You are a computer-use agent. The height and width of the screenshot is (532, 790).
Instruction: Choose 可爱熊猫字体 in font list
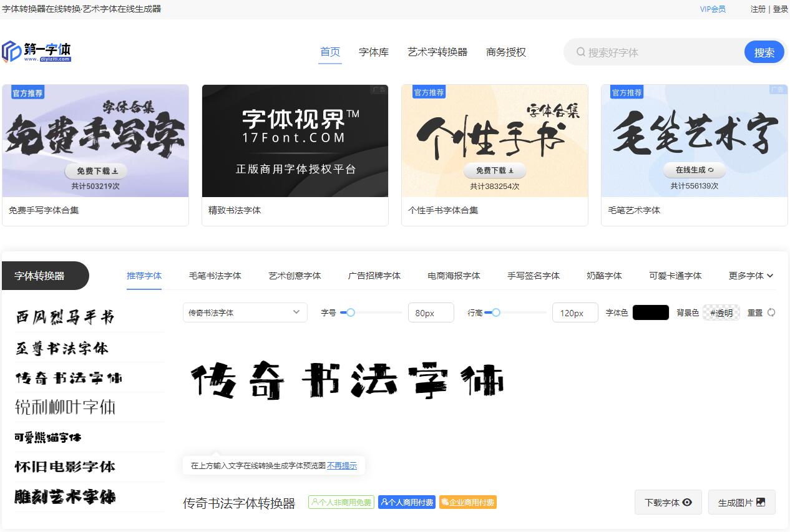[x=48, y=437]
